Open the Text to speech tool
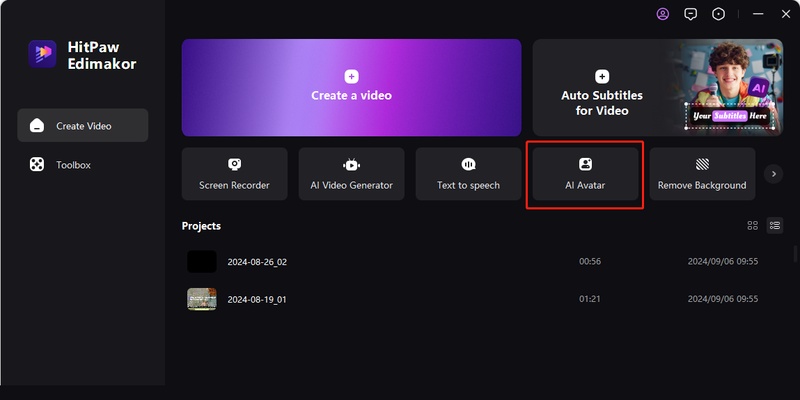The height and width of the screenshot is (400, 800). 468,174
